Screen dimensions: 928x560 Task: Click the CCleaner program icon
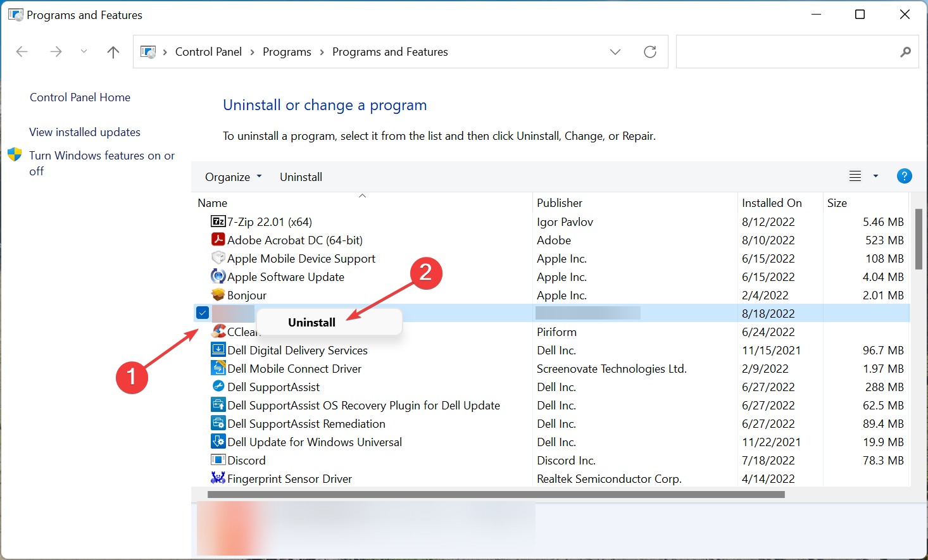tap(219, 331)
